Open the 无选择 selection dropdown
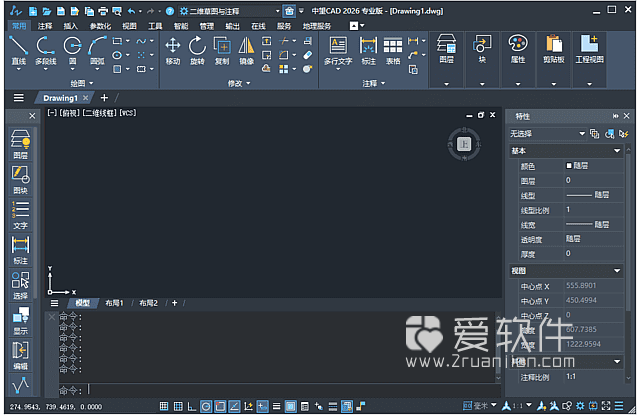The image size is (640, 418). (x=547, y=133)
